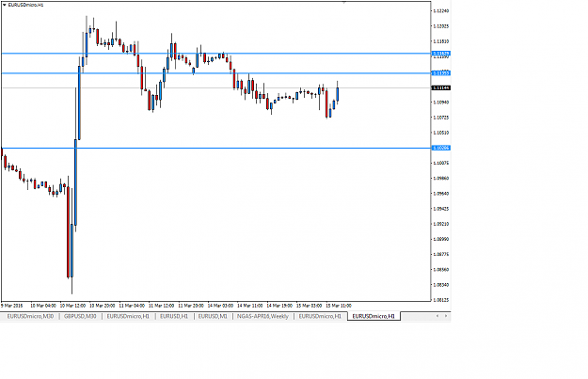Image resolution: width=588 pixels, height=379 pixels.
Task: Click the 15 Mar 11:00 time label
Action: [x=339, y=306]
